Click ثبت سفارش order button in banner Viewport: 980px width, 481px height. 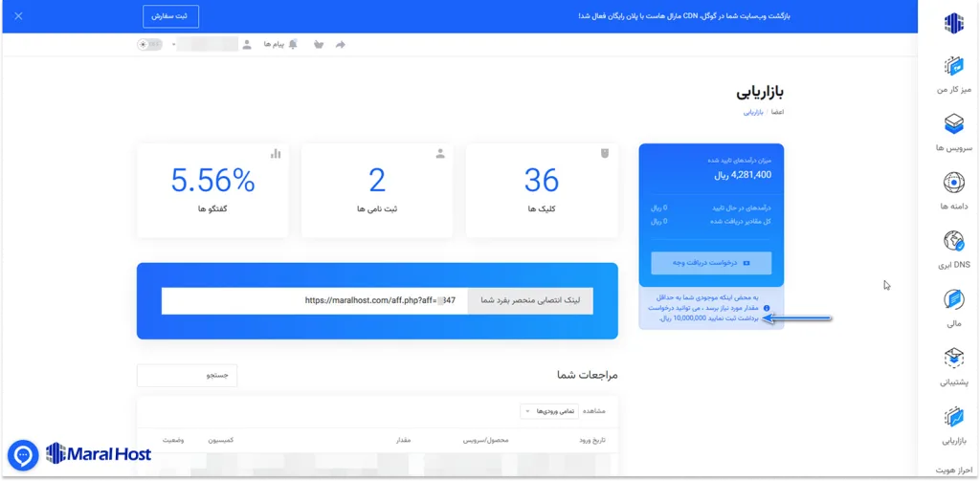[x=170, y=16]
